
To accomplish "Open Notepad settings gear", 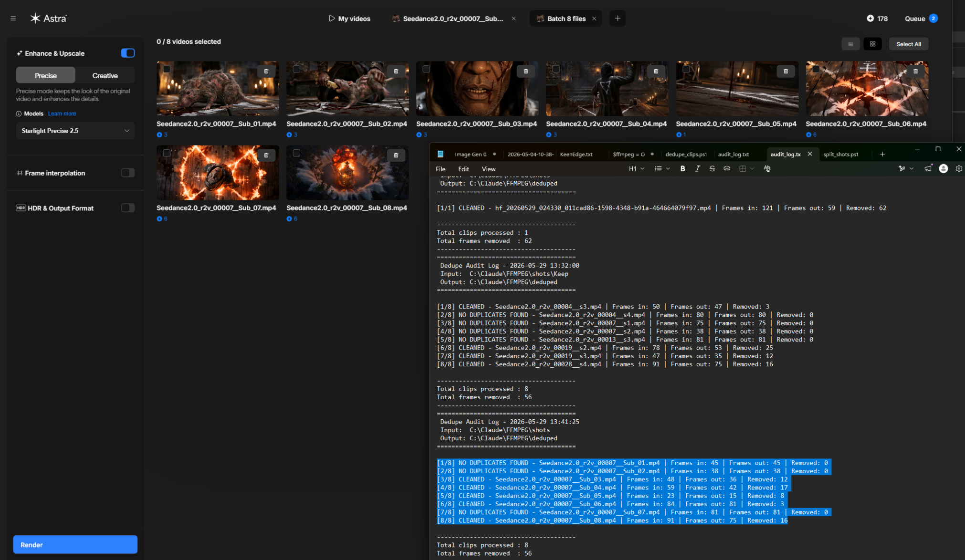I will click(959, 168).
